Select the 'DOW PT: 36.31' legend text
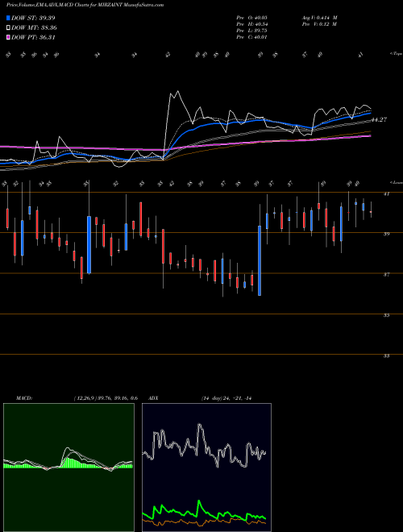The height and width of the screenshot is (532, 403). pos(33,37)
